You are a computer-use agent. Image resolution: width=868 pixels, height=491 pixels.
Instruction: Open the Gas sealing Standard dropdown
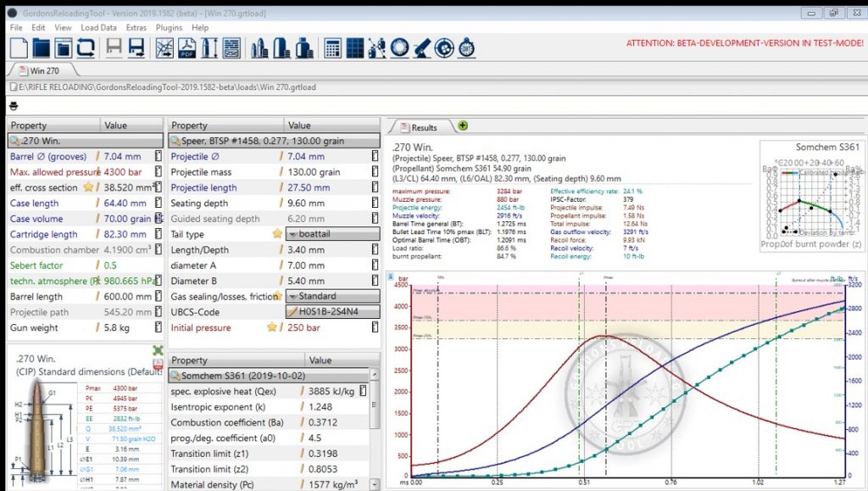(x=332, y=296)
